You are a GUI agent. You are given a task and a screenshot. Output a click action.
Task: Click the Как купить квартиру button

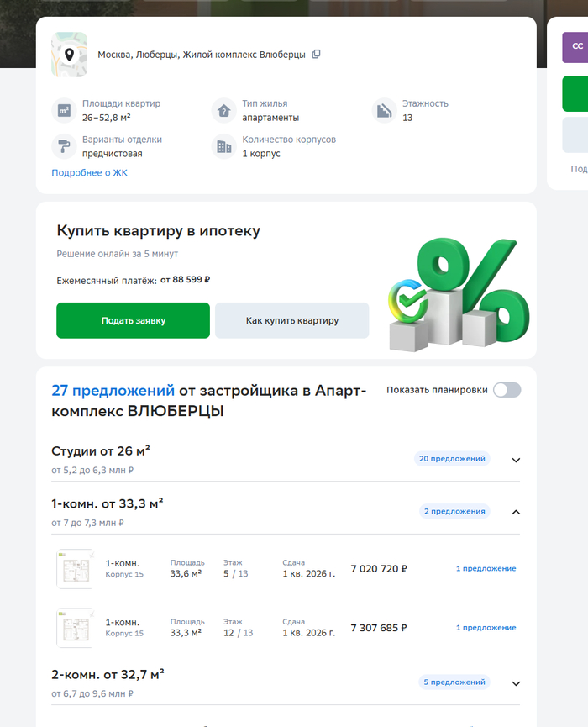[x=292, y=320]
